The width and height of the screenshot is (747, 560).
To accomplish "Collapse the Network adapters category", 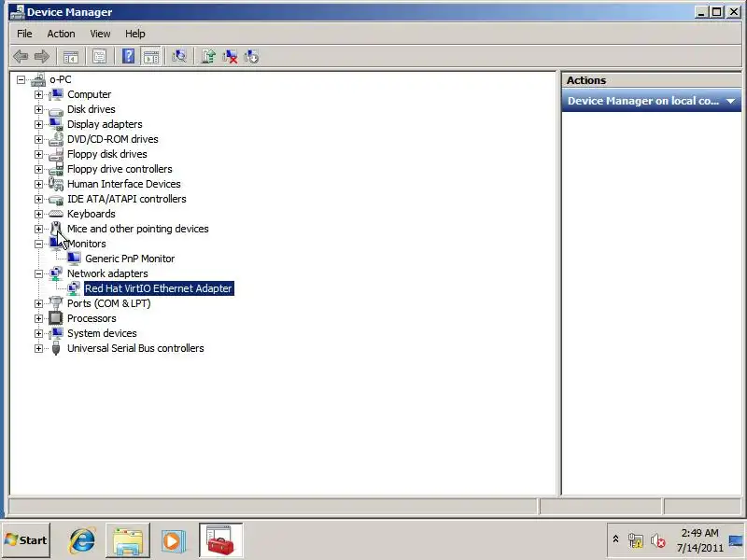I will tap(38, 273).
